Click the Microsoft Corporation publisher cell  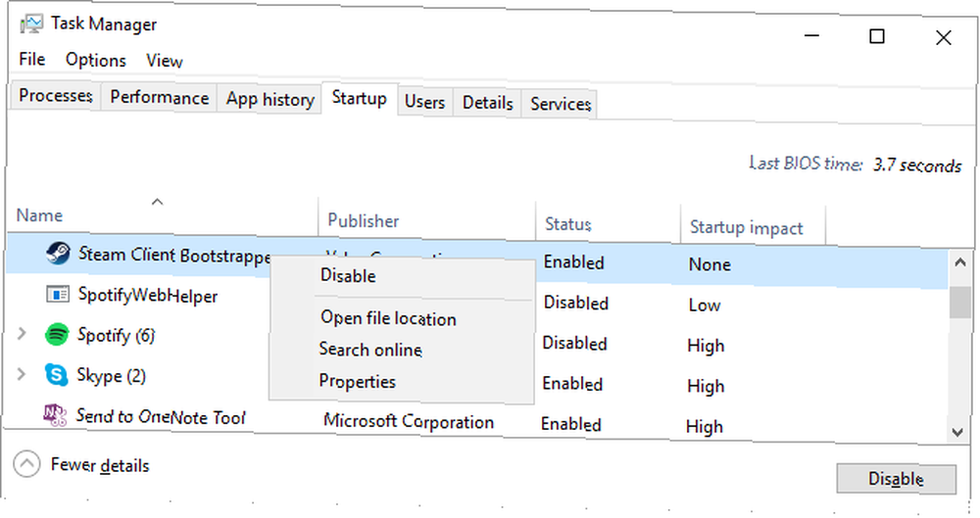[x=409, y=421]
